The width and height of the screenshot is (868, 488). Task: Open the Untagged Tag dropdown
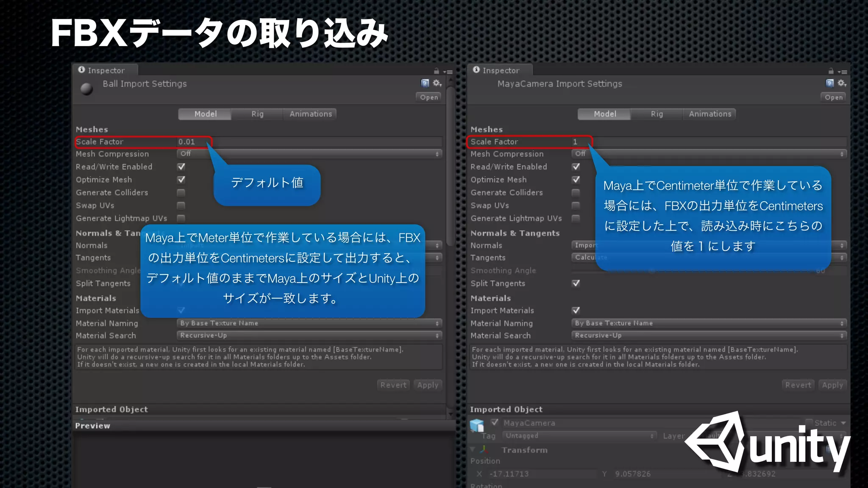[x=579, y=436]
